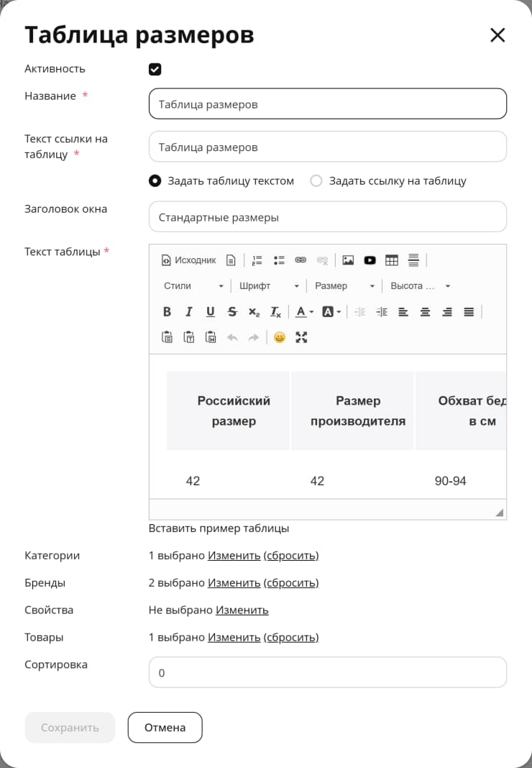Embed a YouTube video
Image resolution: width=532 pixels, height=768 pixels.
pos(370,260)
